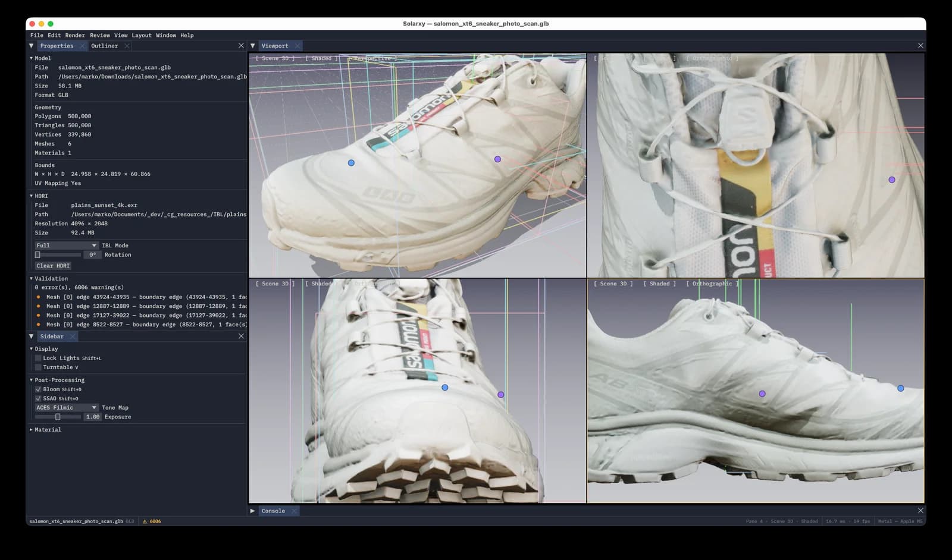Disable the Bloom effect checkbox
This screenshot has height=560, width=952.
(38, 389)
